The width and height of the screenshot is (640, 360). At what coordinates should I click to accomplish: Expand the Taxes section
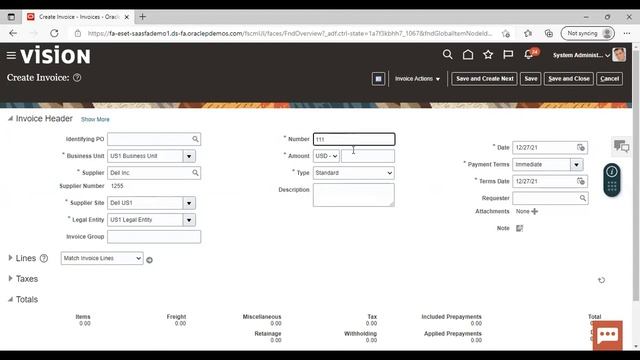[10, 278]
